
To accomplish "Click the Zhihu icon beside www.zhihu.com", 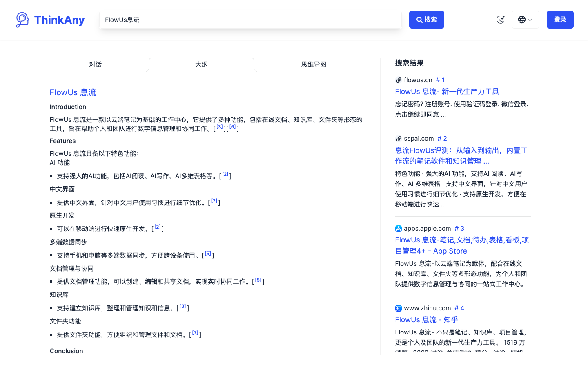I will click(x=399, y=308).
